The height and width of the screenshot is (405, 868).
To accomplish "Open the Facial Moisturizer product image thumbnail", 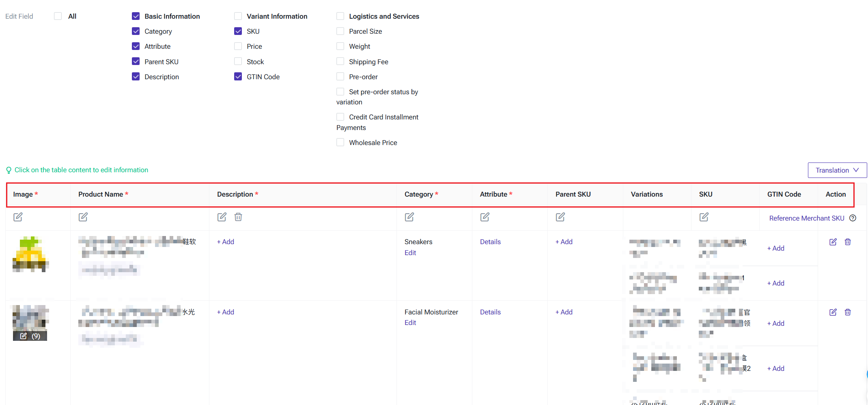I will [x=30, y=318].
